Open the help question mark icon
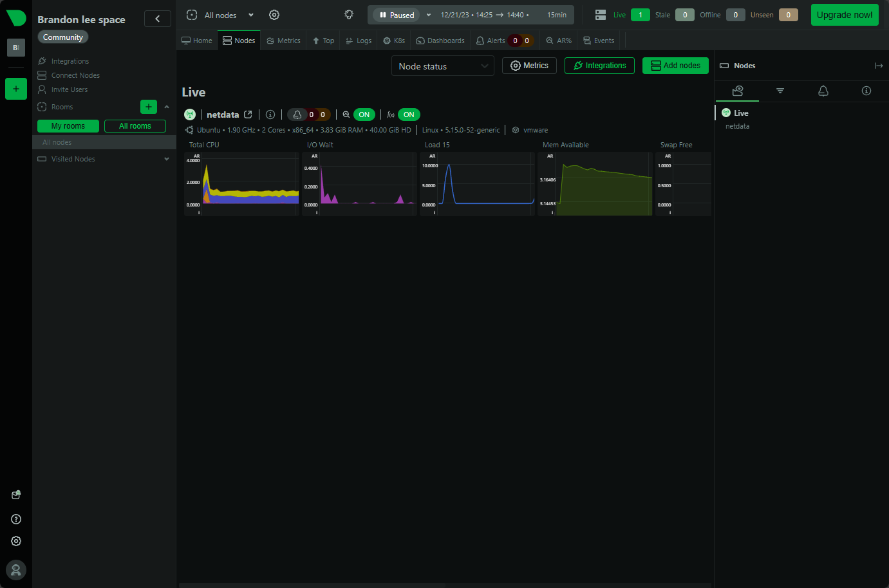889x588 pixels. (16, 519)
